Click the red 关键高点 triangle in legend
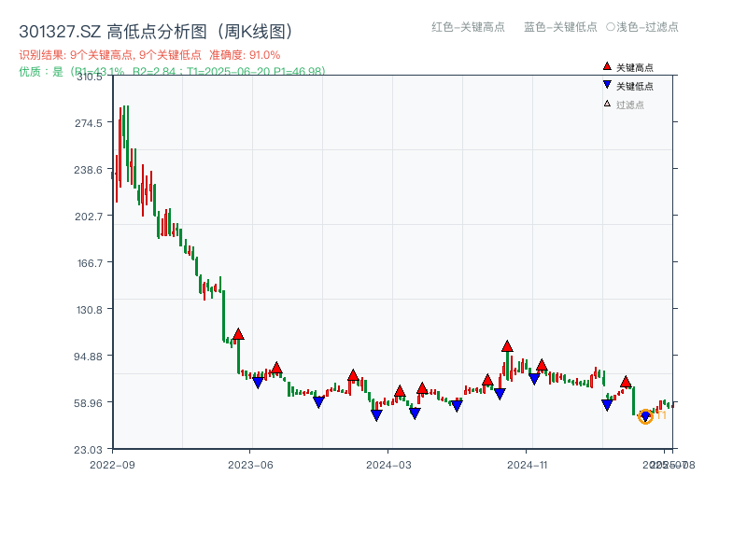Screen dimensions: 747x560 pyautogui.click(x=607, y=66)
